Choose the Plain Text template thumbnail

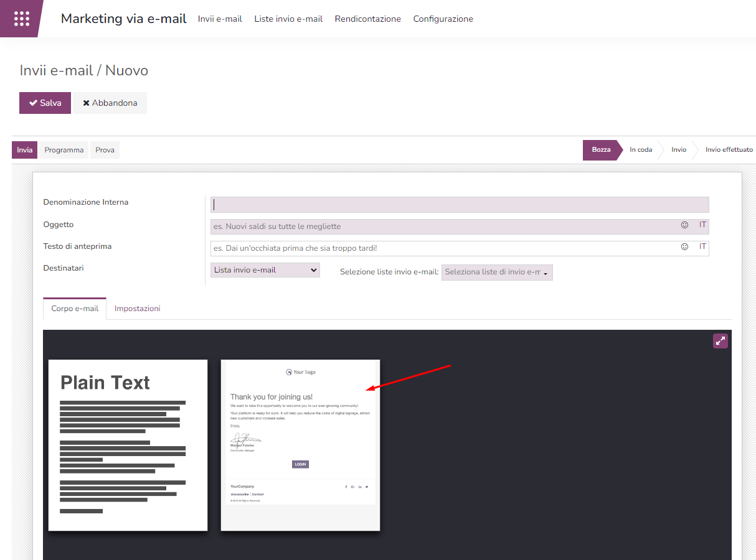click(128, 445)
